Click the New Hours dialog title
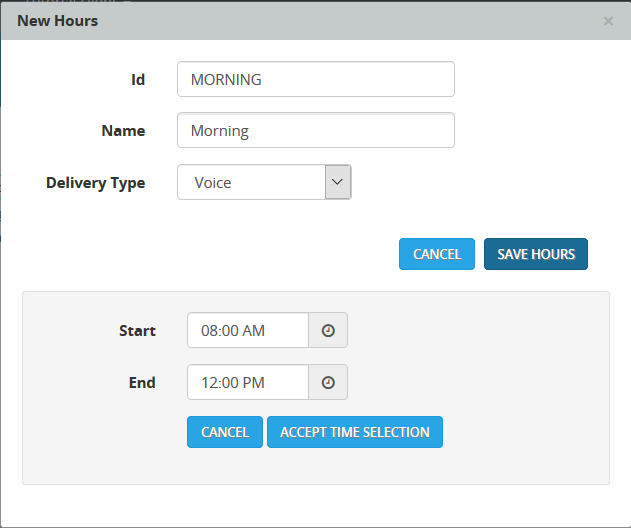Viewport: 631px width, 528px height. pos(58,20)
